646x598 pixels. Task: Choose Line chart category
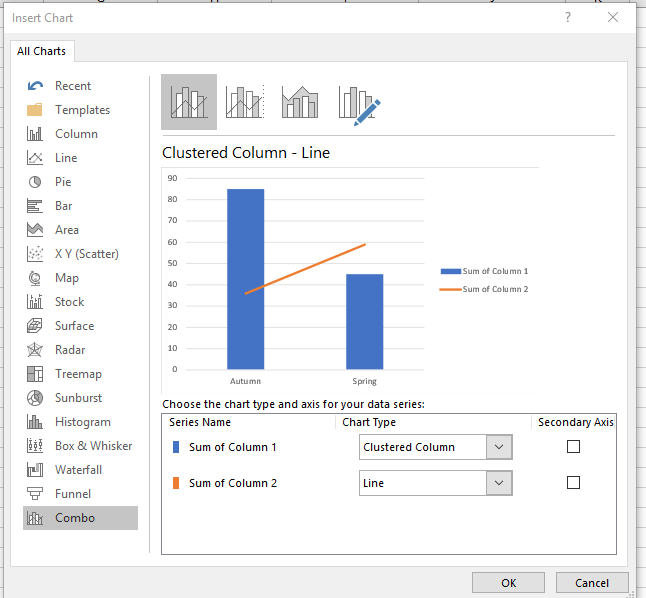(80, 158)
